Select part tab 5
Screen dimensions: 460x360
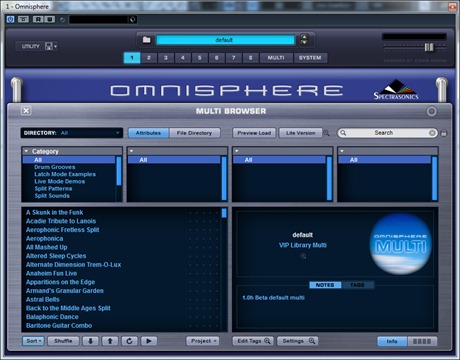[200, 58]
